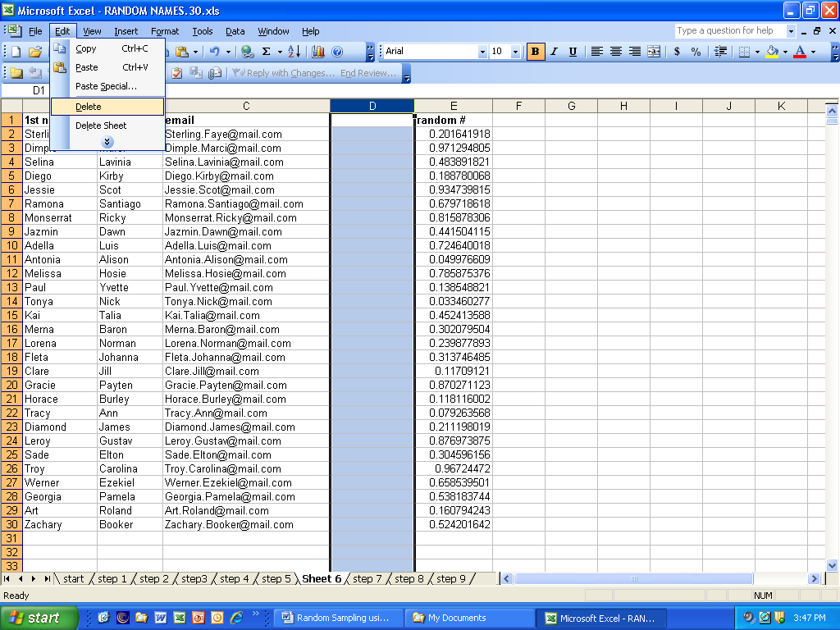Click the Decrease Indent icon

click(x=720, y=52)
